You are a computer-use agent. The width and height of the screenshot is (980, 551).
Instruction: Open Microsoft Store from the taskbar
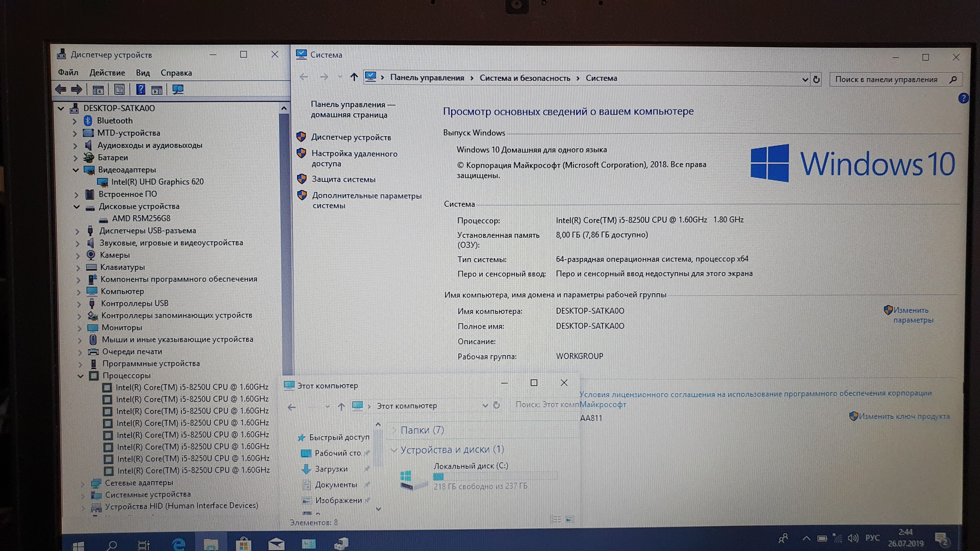tap(243, 544)
